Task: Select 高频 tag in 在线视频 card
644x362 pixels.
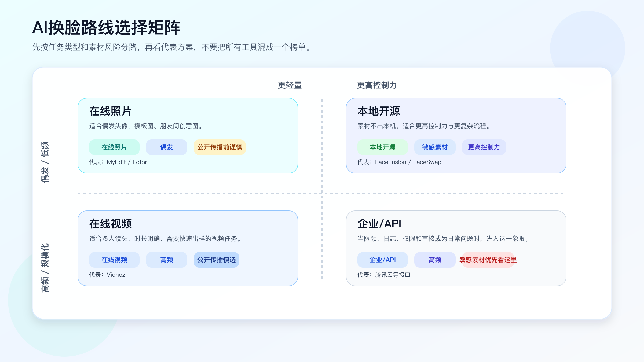Action: (166, 260)
